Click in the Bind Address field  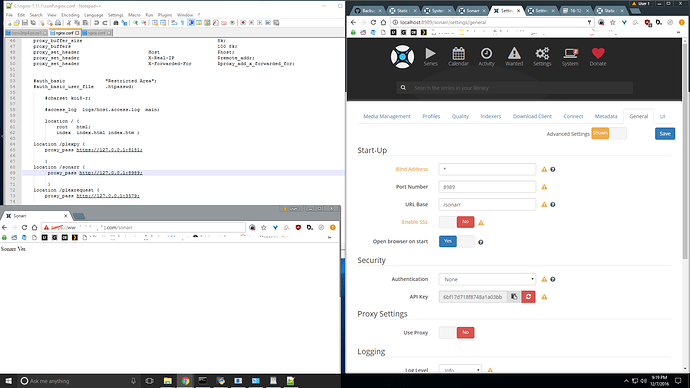pos(487,169)
